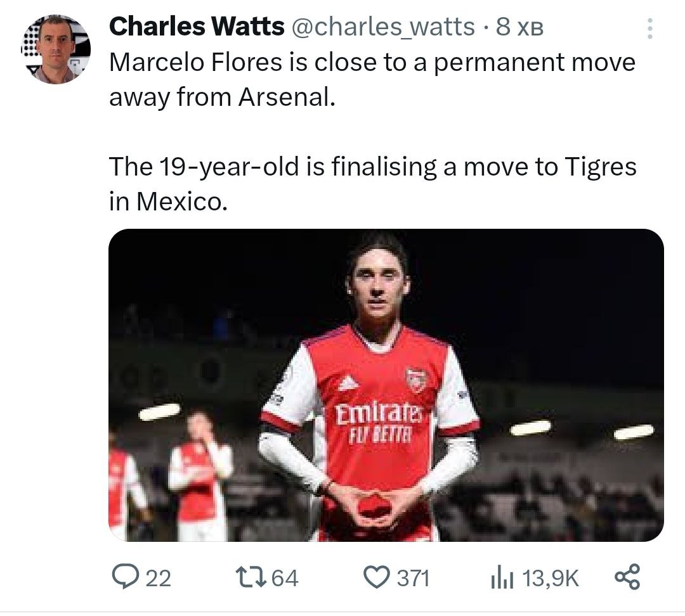Click the 13,9K views count

click(x=551, y=577)
